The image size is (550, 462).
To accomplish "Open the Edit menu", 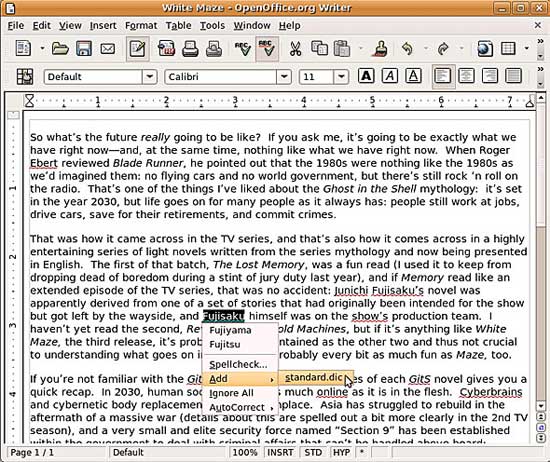I will tap(42, 26).
